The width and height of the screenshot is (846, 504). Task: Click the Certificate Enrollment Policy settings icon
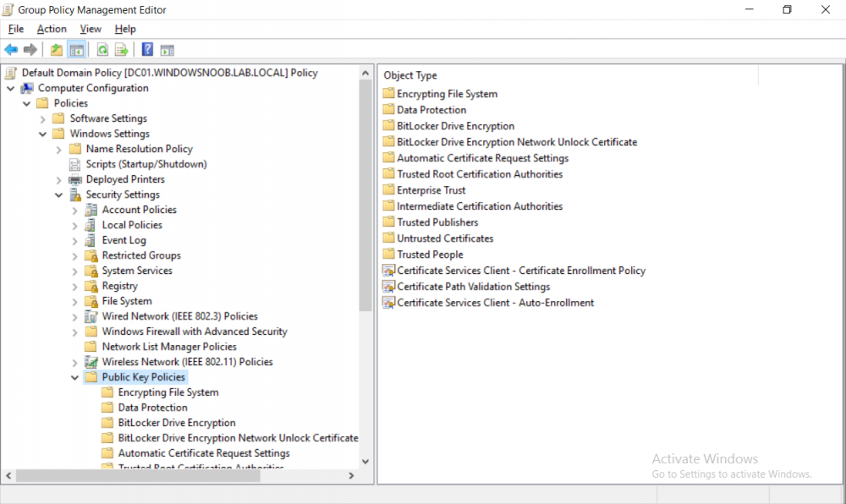[x=388, y=271]
